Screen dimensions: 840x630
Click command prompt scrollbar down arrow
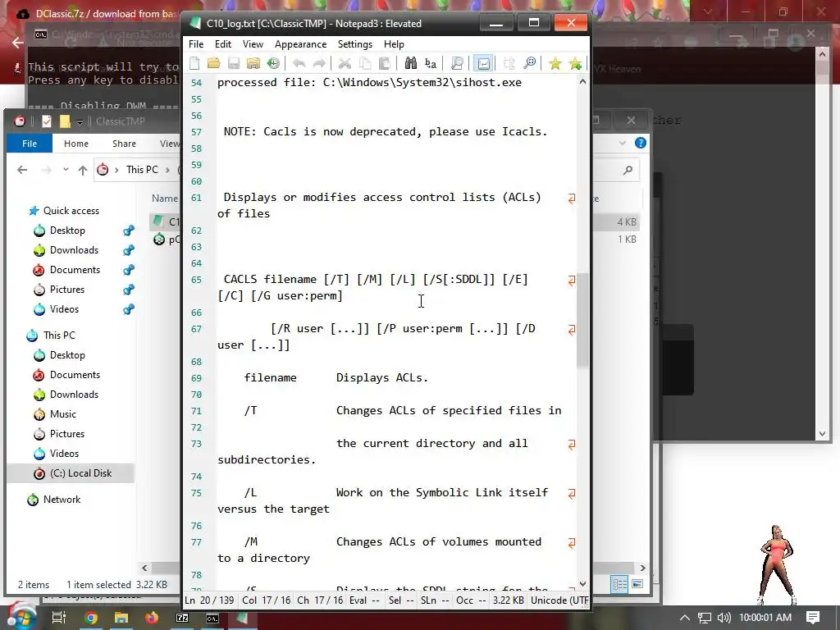pyautogui.click(x=822, y=434)
